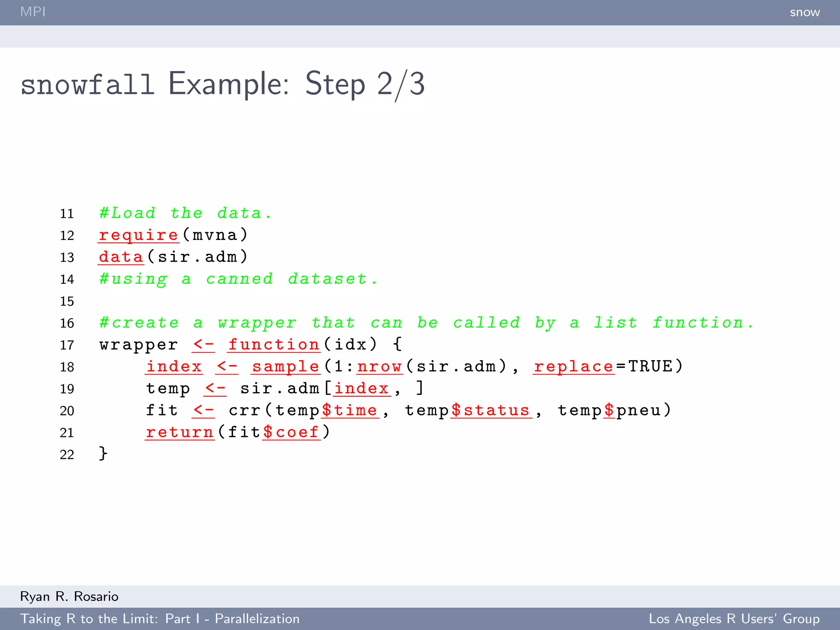Click line number 19
This screenshot has height=630, width=840.
click(67, 389)
